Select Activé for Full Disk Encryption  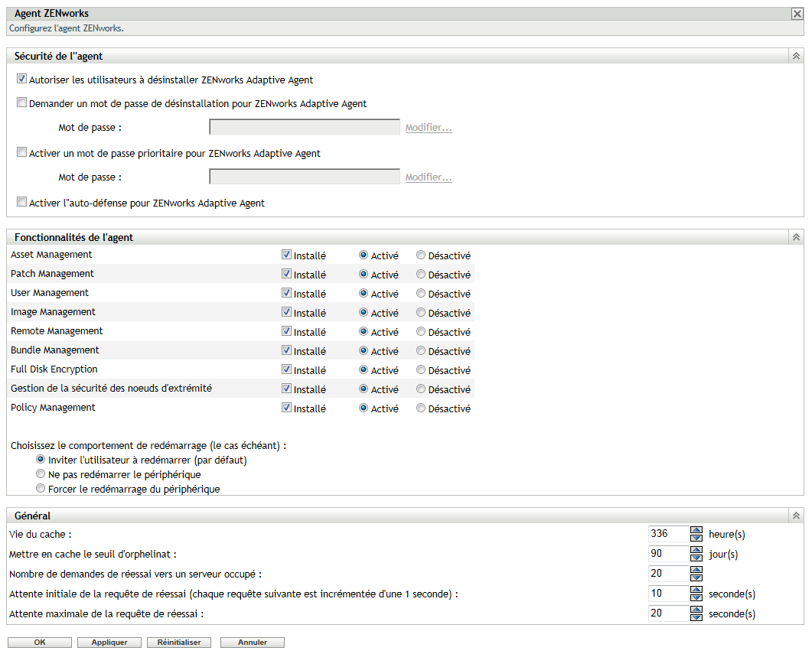pyautogui.click(x=364, y=370)
